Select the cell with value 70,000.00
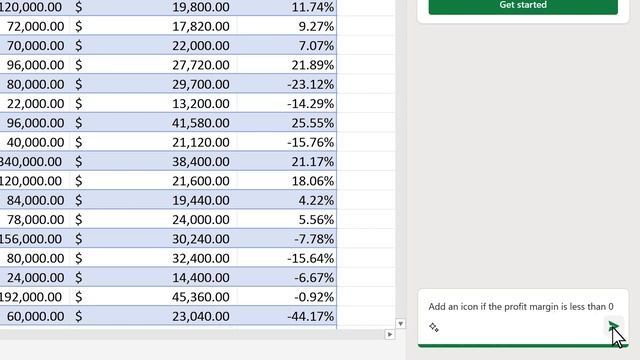The image size is (640, 360). click(x=35, y=45)
